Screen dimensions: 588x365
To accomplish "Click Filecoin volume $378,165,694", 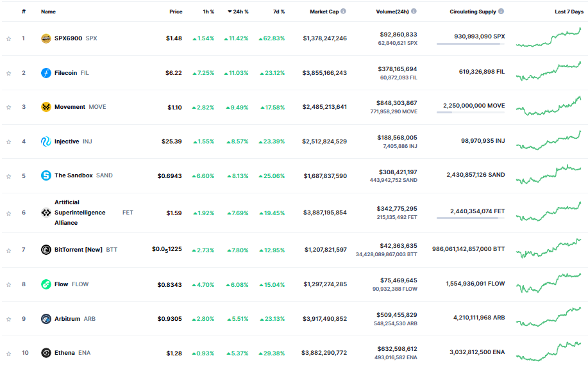I will [x=397, y=69].
